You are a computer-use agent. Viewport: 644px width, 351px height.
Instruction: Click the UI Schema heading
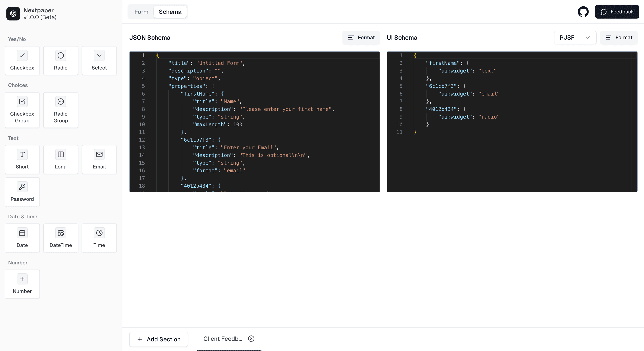(x=402, y=38)
